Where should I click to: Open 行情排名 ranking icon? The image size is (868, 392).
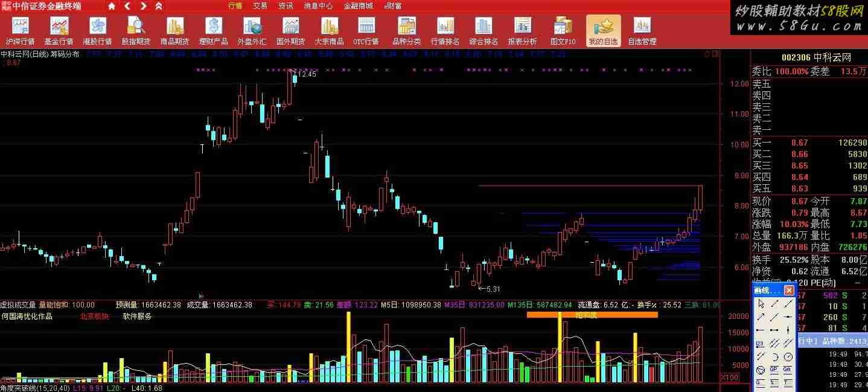tap(445, 31)
